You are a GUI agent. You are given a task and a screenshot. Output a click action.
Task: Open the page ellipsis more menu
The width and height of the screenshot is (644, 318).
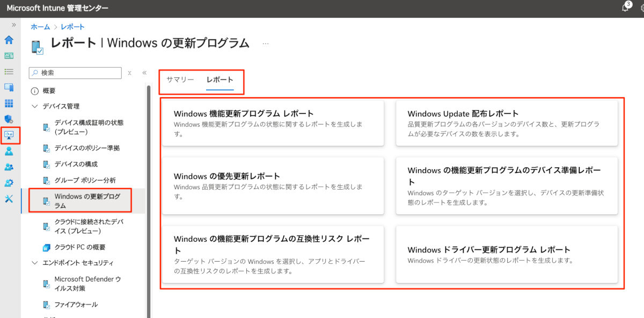[x=266, y=44]
